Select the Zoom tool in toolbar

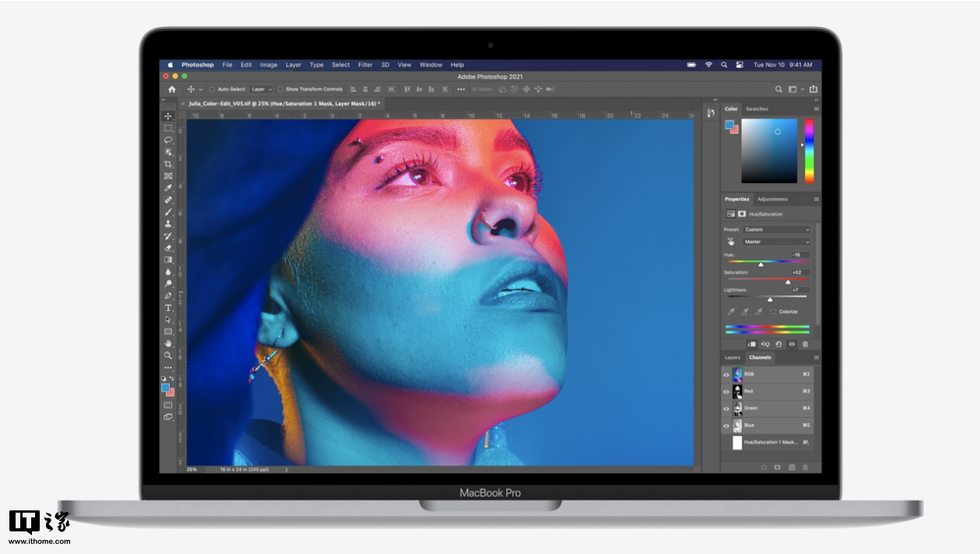pyautogui.click(x=167, y=355)
